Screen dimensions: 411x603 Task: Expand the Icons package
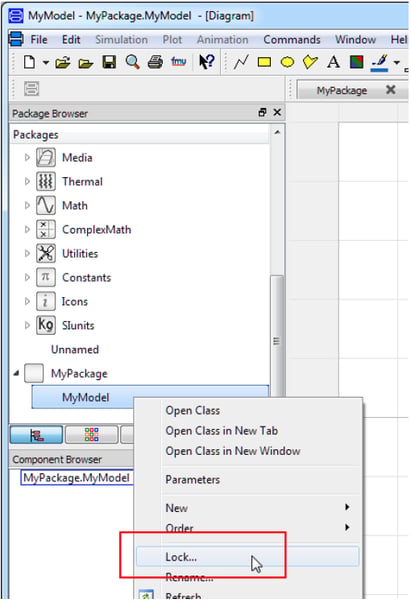coord(27,301)
